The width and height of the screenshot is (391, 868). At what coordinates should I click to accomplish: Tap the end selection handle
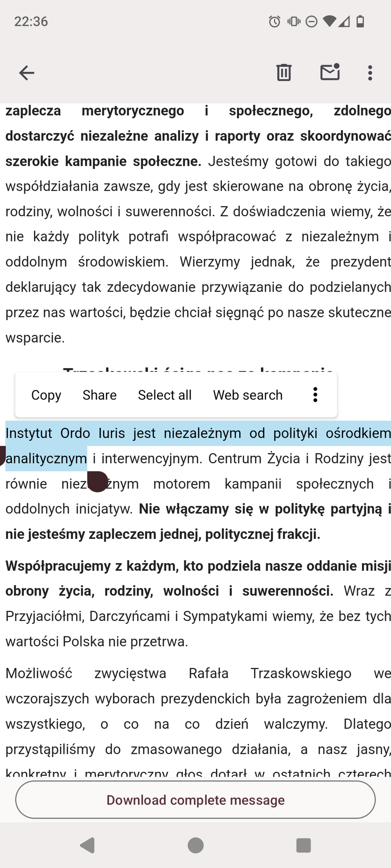point(97,482)
